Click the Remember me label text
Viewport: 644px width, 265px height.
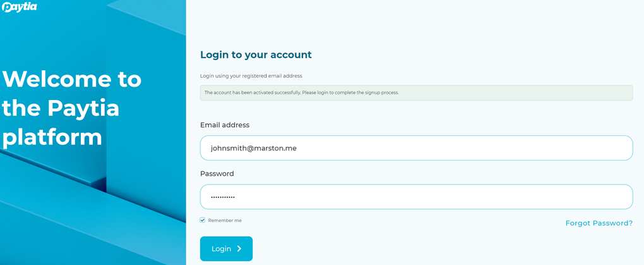click(225, 221)
